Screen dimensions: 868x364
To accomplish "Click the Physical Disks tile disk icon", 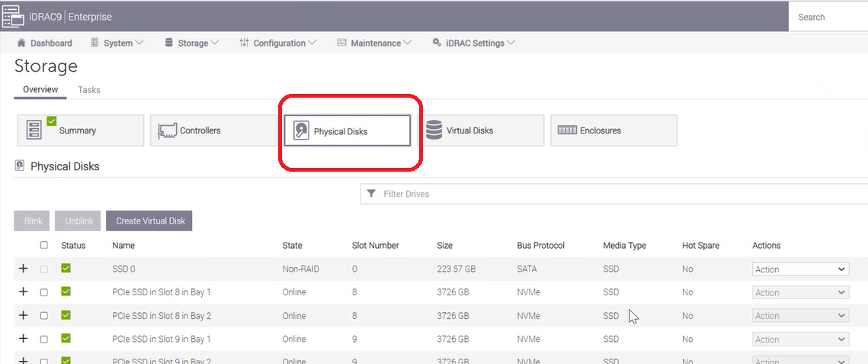I will point(300,131).
